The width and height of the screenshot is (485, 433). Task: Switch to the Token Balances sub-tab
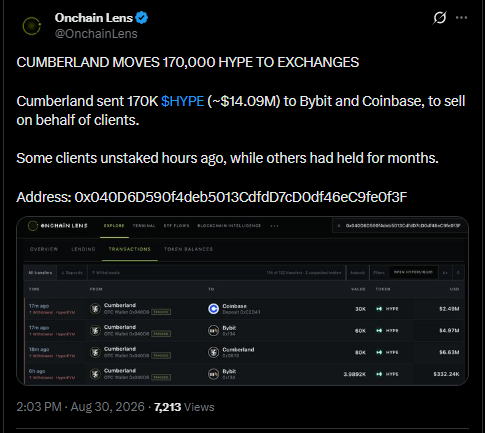point(188,249)
